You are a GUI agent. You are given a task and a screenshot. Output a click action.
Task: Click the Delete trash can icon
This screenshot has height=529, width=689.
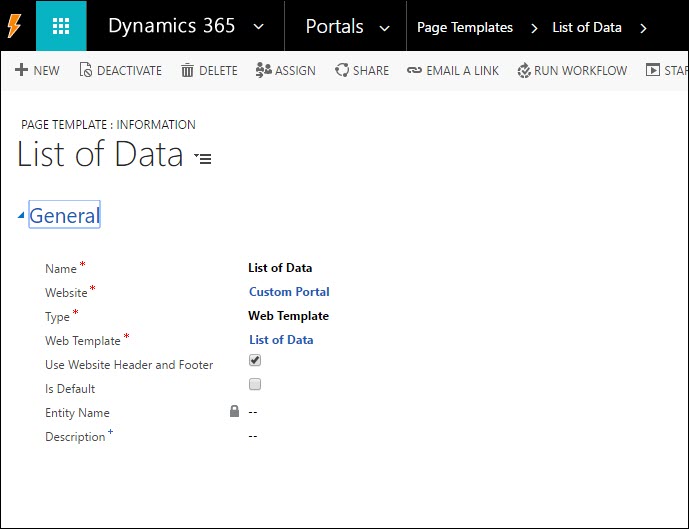point(187,70)
